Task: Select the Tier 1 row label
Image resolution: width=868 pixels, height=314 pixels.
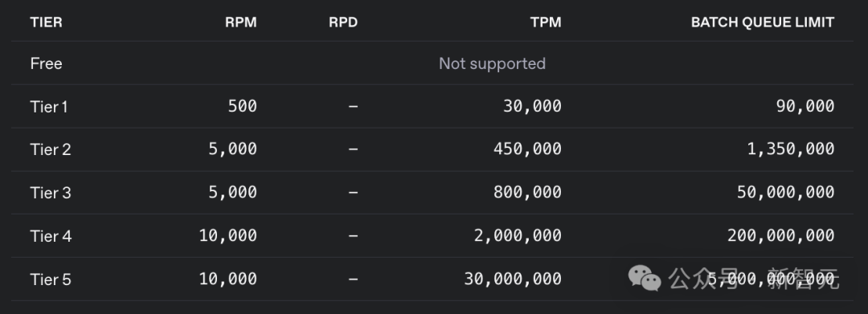Action: pos(49,107)
